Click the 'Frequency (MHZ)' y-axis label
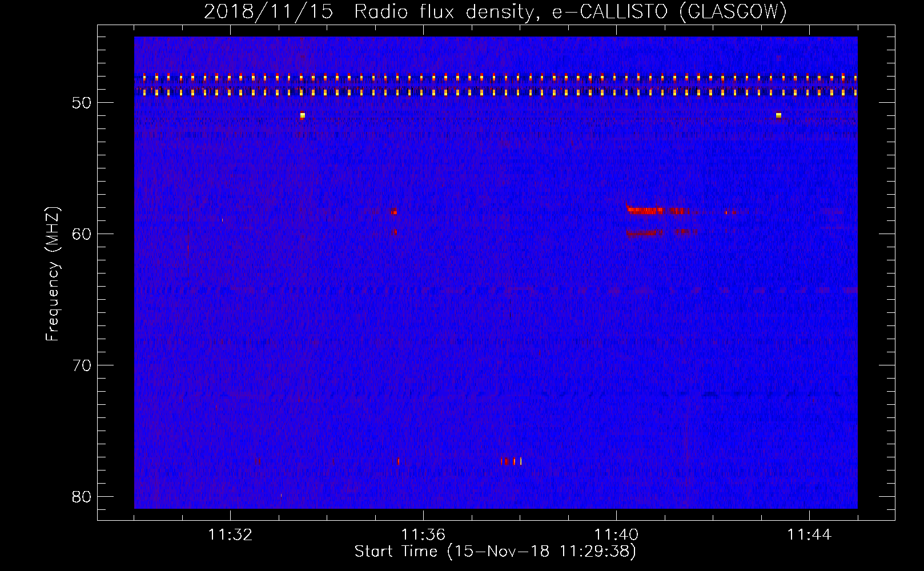 pos(53,274)
